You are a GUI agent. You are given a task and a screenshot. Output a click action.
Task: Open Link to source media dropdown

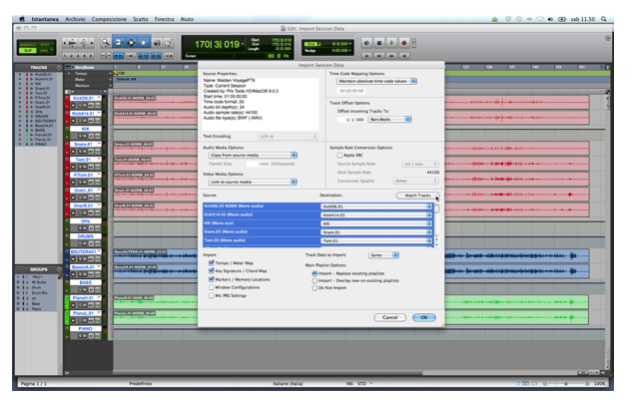pos(253,182)
